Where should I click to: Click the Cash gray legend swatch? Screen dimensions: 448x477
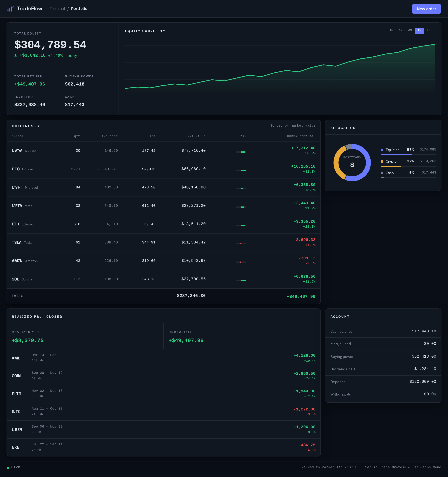(382, 173)
